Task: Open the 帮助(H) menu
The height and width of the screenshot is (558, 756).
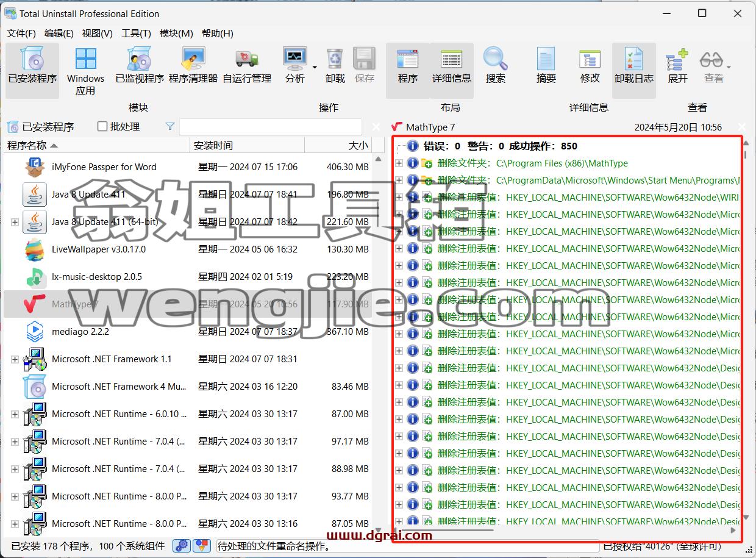Action: coord(217,34)
